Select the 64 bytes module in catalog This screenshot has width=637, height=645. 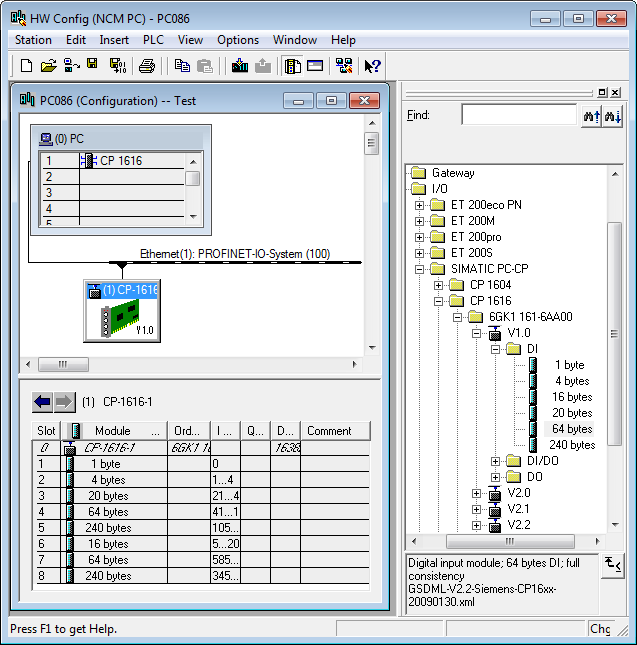click(x=572, y=429)
